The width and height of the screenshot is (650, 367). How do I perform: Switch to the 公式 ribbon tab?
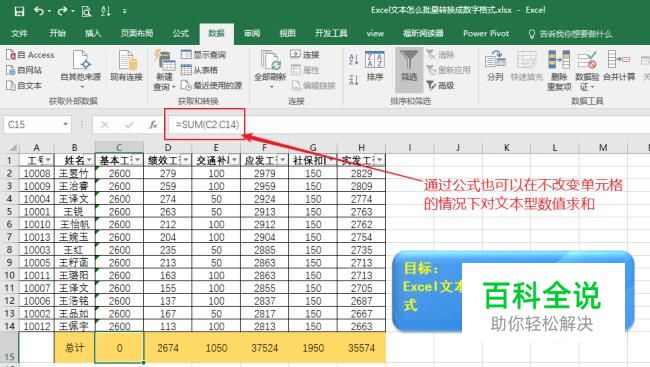pos(181,34)
